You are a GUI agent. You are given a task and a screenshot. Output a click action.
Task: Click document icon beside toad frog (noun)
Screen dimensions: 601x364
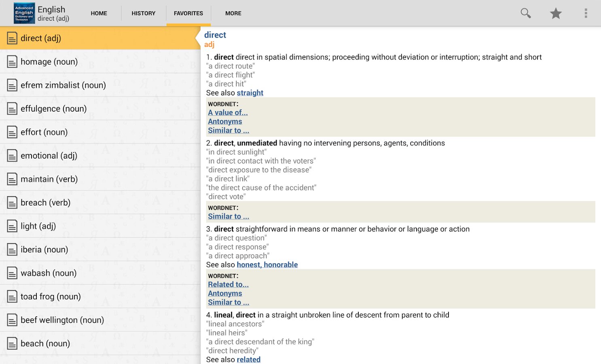[x=12, y=296]
